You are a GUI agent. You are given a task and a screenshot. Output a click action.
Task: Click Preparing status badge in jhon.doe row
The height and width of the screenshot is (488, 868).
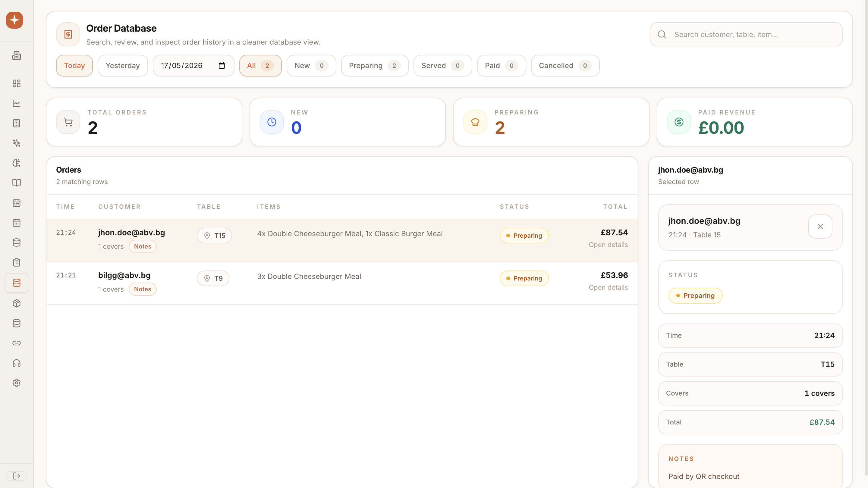524,235
